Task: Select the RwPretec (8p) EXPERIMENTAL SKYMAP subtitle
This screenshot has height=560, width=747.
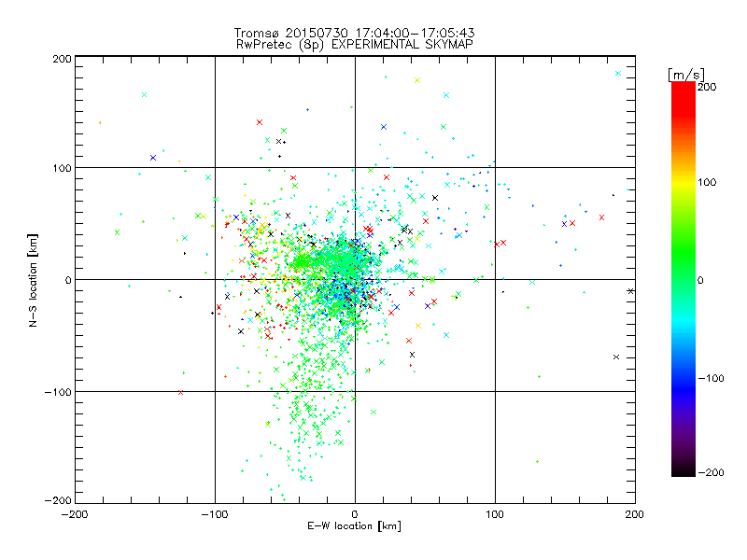Action: click(x=354, y=45)
